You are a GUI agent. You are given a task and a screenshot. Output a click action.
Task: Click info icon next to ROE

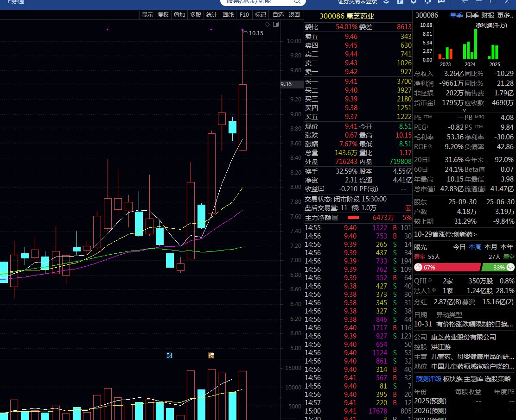pos(430,146)
